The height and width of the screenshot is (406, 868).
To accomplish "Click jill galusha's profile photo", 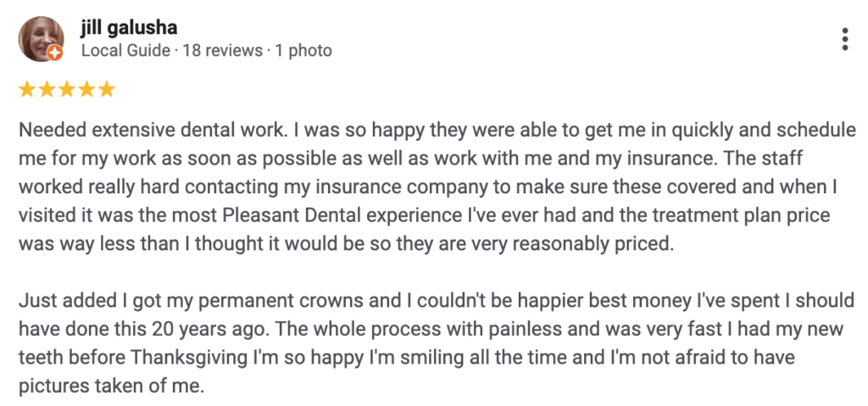I will pos(40,38).
